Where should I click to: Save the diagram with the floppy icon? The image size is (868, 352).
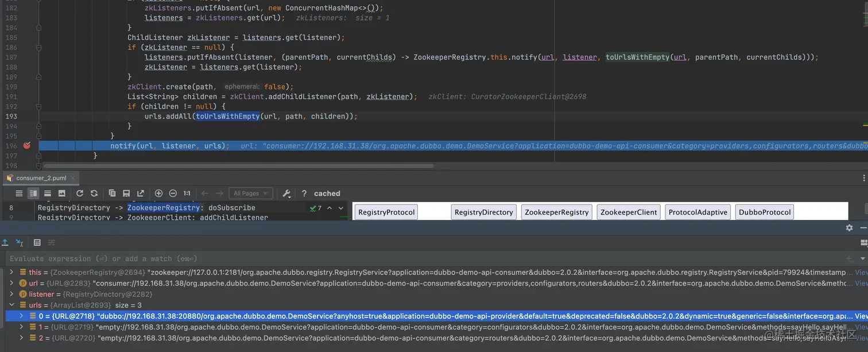point(126,194)
